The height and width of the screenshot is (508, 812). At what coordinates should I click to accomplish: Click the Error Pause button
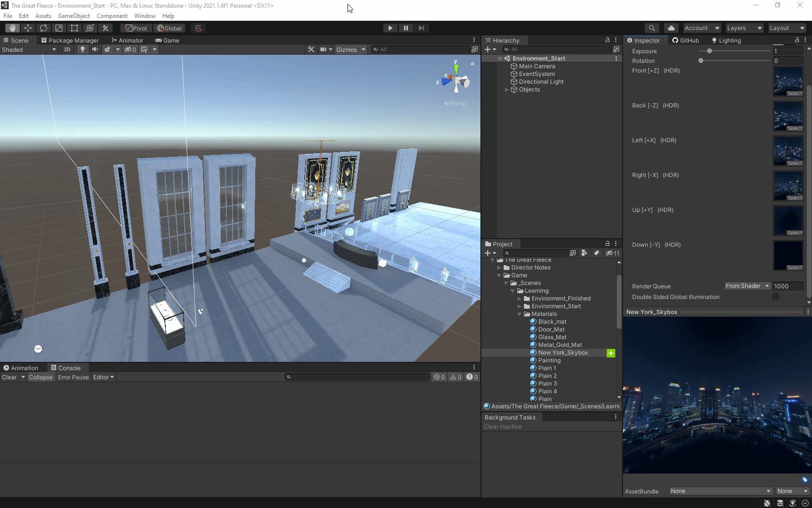coord(73,377)
